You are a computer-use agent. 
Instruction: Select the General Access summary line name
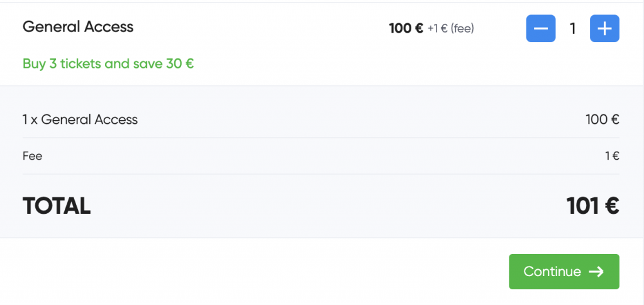click(x=89, y=119)
